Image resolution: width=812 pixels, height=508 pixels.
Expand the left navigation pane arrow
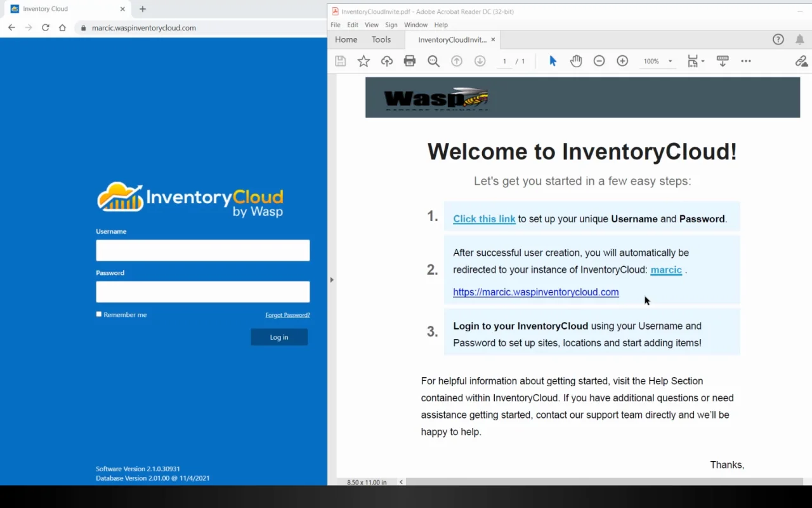click(331, 279)
